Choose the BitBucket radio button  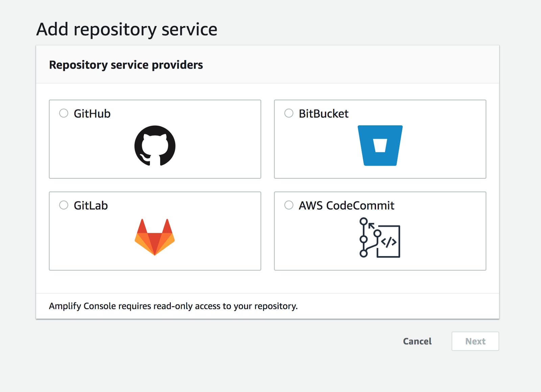coord(289,113)
